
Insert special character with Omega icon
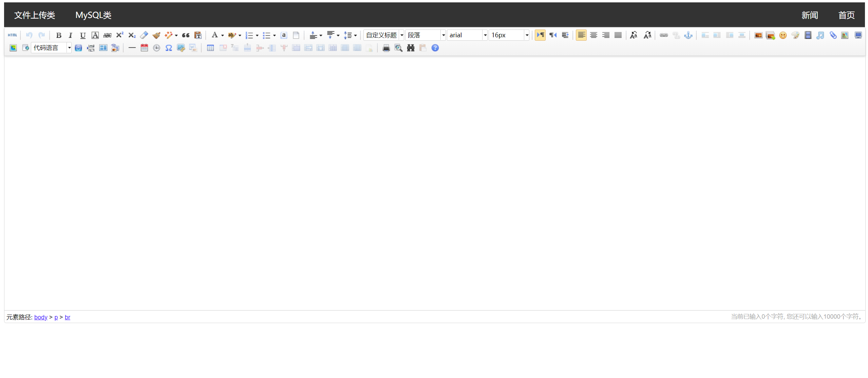click(x=169, y=48)
